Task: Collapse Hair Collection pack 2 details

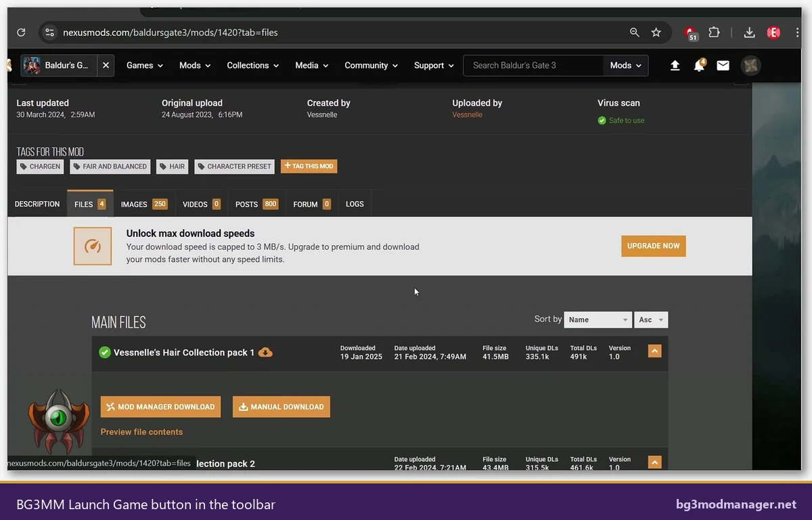Action: point(654,462)
